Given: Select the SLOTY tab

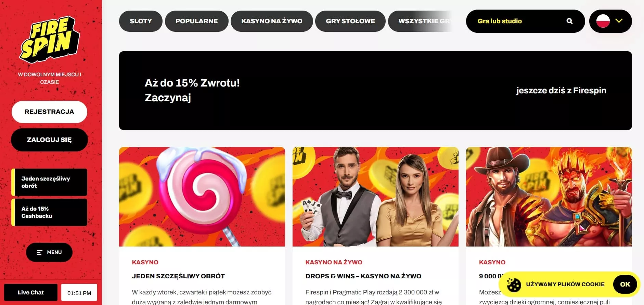Looking at the screenshot, I should click(141, 21).
